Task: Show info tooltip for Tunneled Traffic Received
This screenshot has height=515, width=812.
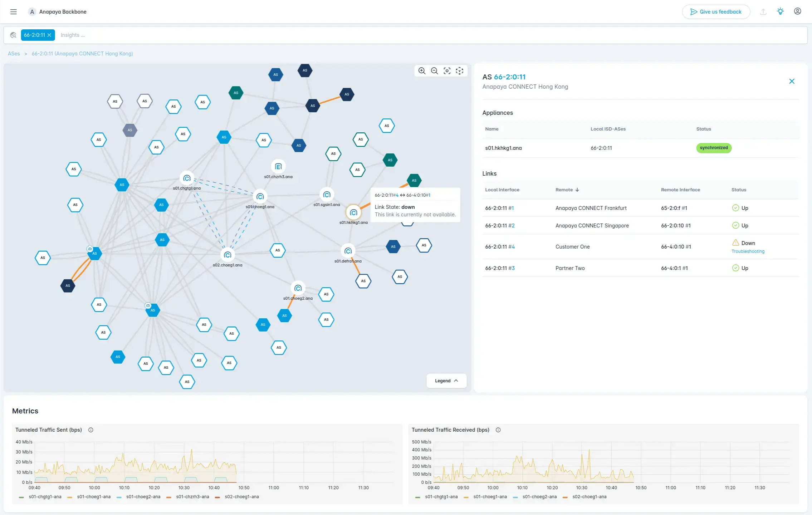Action: click(x=498, y=430)
